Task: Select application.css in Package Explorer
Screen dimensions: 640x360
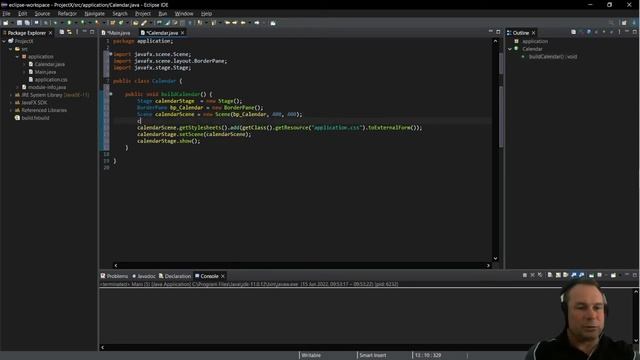Action: 51,80
